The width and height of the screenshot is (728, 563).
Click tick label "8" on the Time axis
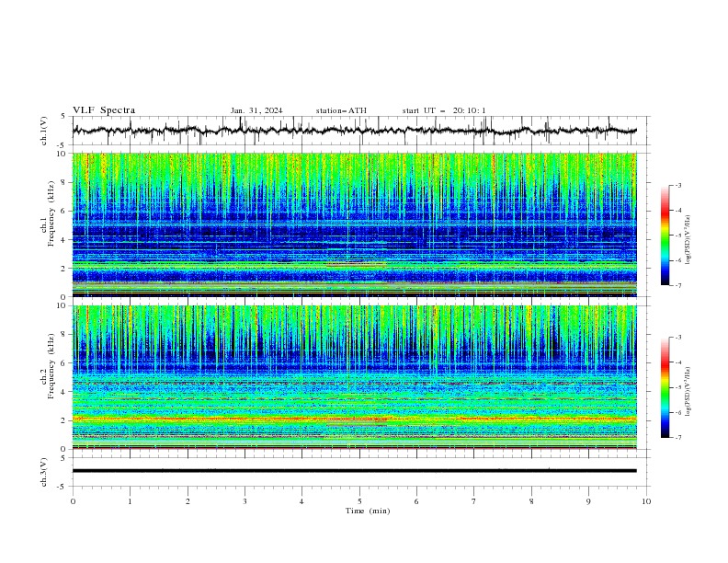click(531, 501)
